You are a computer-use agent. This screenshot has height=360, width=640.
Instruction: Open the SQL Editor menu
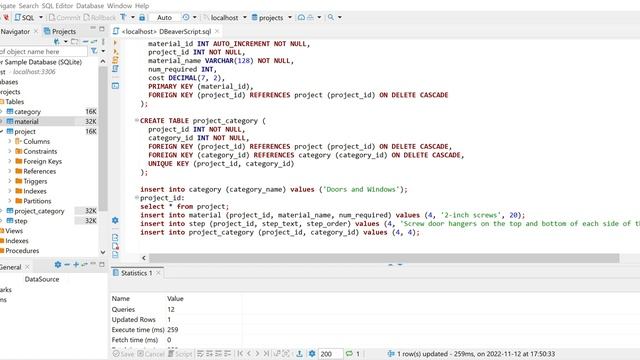[x=58, y=6]
